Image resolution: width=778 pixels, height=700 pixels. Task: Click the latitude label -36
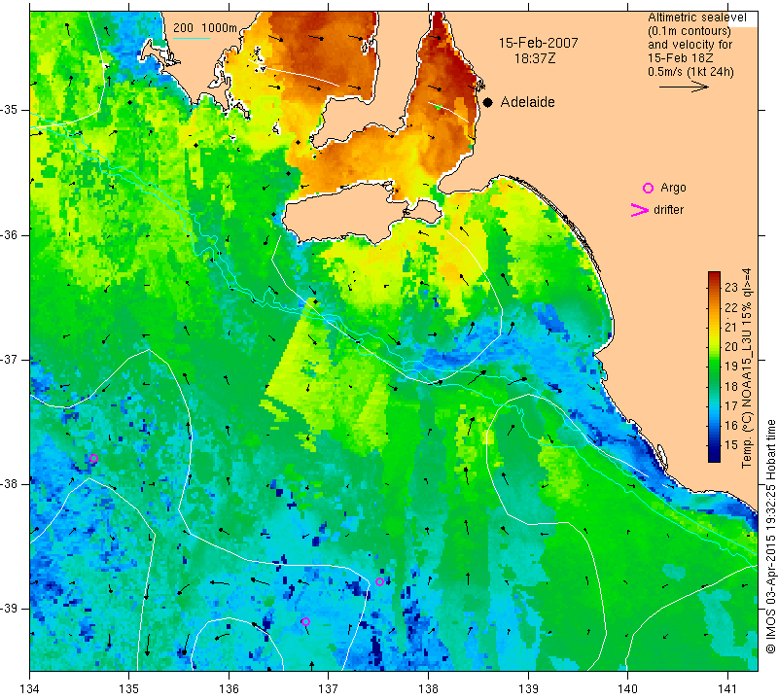pyautogui.click(x=9, y=234)
